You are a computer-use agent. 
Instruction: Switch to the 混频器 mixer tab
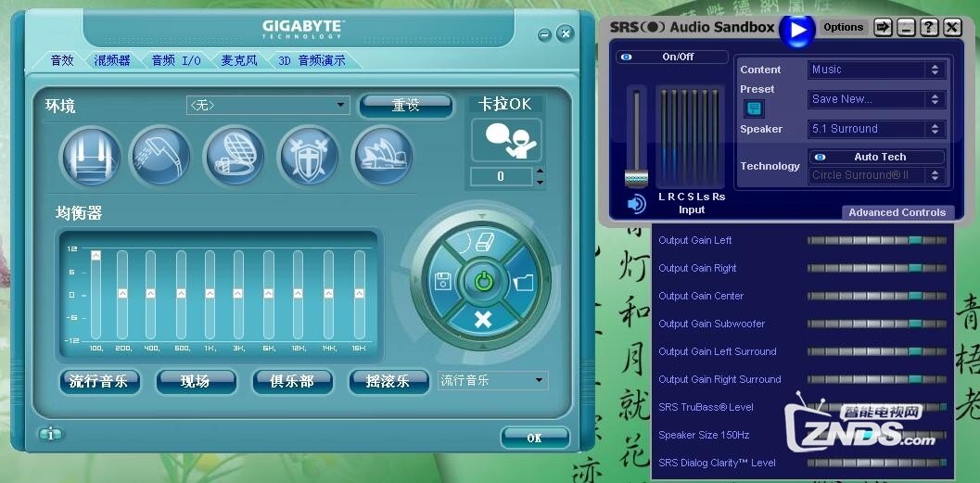tap(112, 60)
